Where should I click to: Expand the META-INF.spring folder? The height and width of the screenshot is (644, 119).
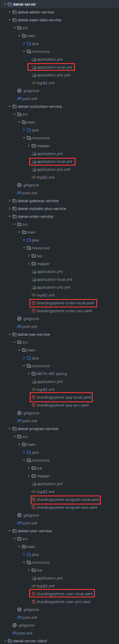[29, 374]
